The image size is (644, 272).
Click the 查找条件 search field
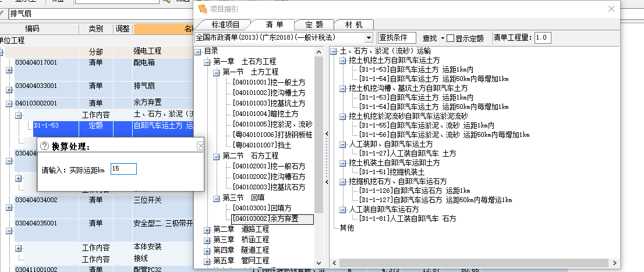click(x=397, y=38)
